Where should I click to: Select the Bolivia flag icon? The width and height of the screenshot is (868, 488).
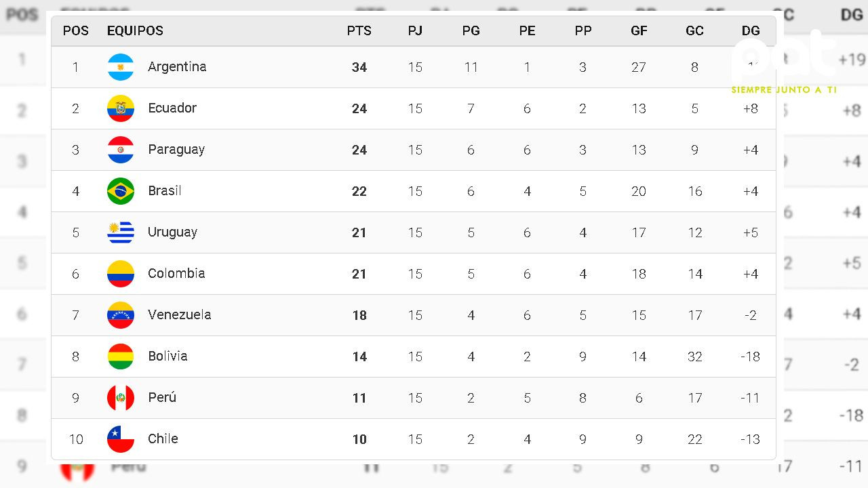pos(121,357)
